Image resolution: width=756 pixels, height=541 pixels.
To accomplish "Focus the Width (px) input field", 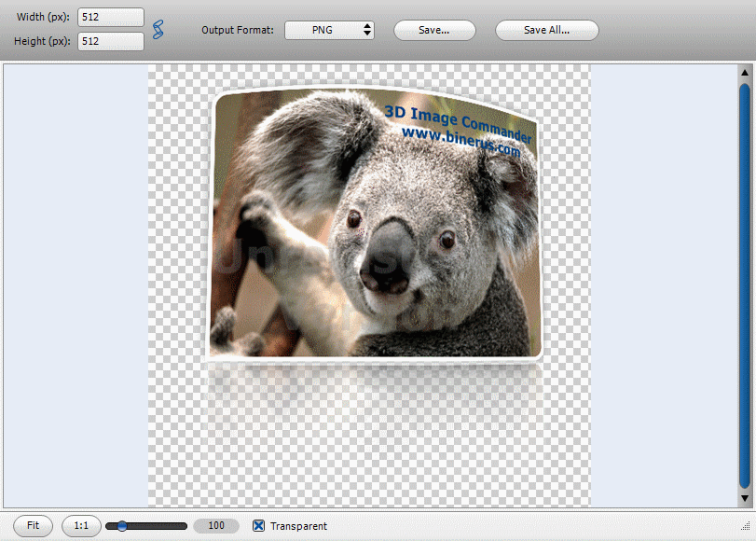I will coord(110,17).
